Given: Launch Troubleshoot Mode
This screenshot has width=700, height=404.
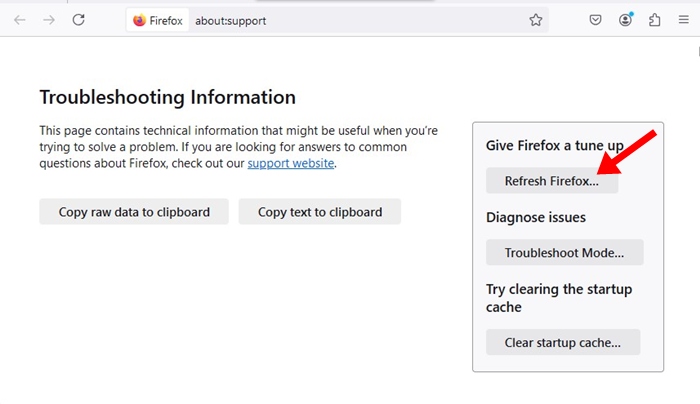Looking at the screenshot, I should [564, 253].
